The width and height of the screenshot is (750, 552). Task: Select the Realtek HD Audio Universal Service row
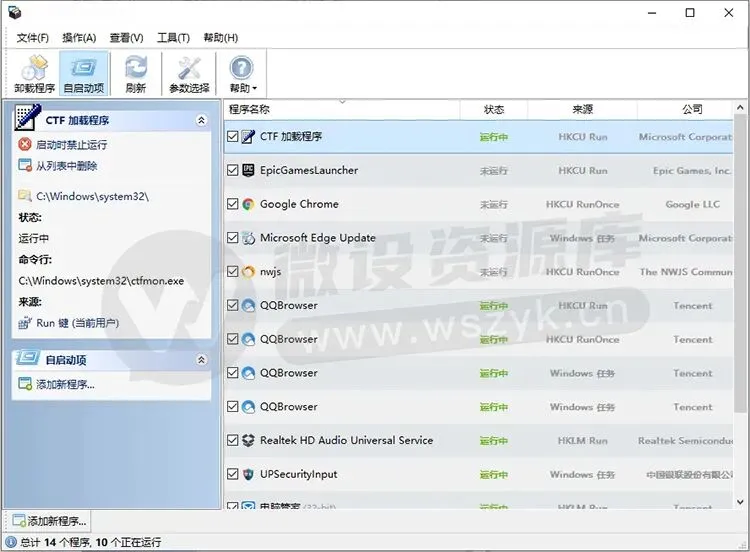(478, 441)
